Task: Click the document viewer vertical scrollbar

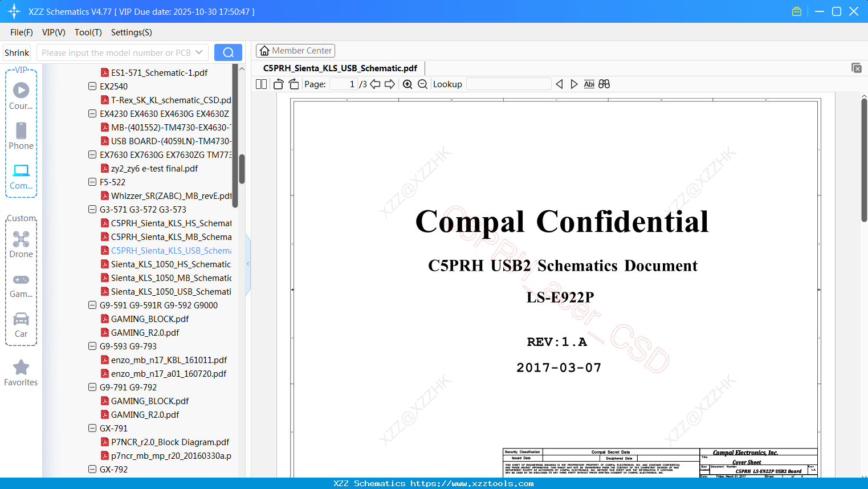Action: click(864, 160)
